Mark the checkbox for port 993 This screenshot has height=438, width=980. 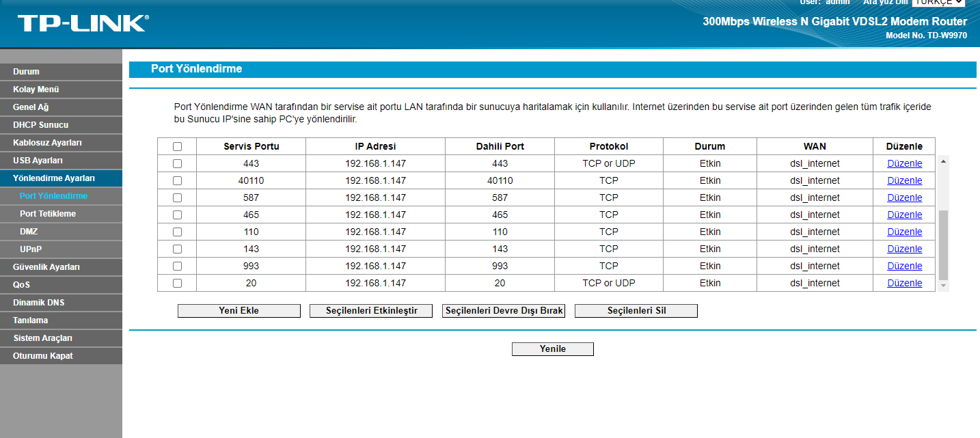[178, 266]
